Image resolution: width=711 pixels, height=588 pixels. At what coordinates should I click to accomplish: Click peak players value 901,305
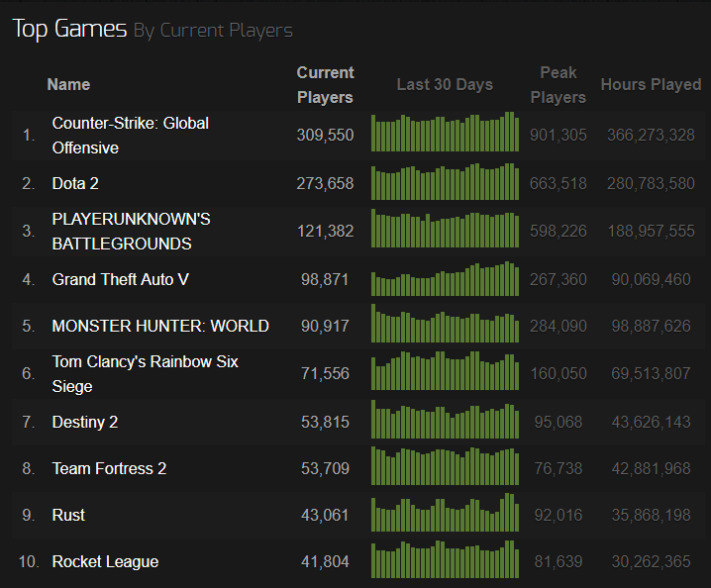pos(559,135)
